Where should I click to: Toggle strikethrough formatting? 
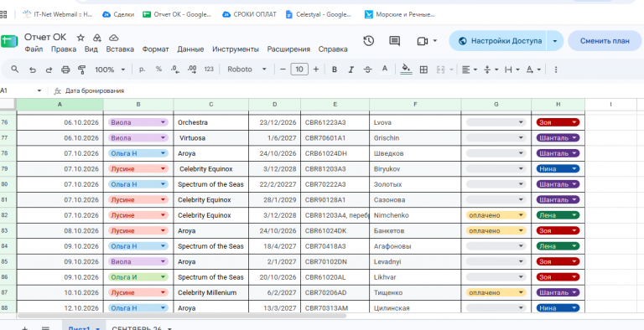[x=367, y=70]
